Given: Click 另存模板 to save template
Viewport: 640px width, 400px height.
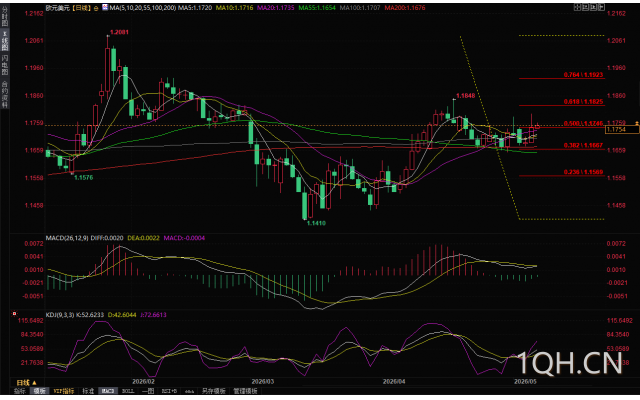Looking at the screenshot, I should [x=213, y=391].
